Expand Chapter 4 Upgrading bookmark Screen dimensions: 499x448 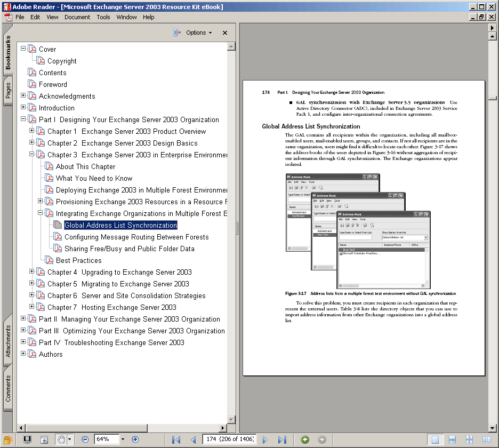(x=32, y=271)
